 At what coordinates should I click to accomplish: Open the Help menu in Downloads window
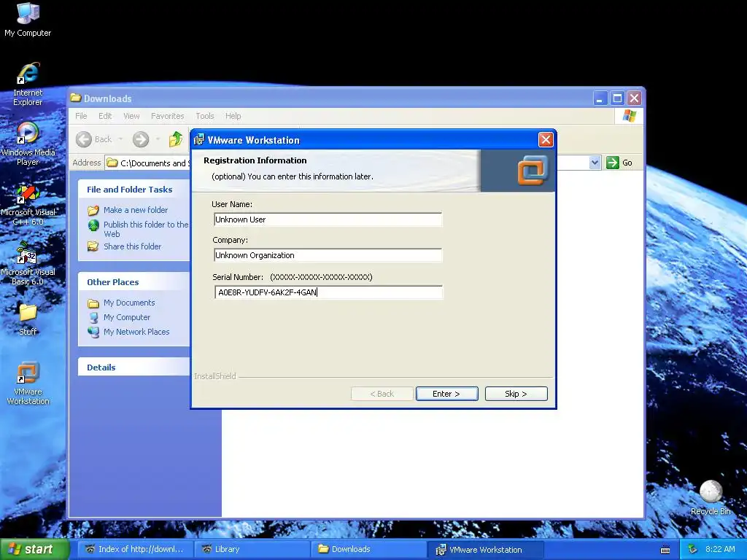click(233, 116)
